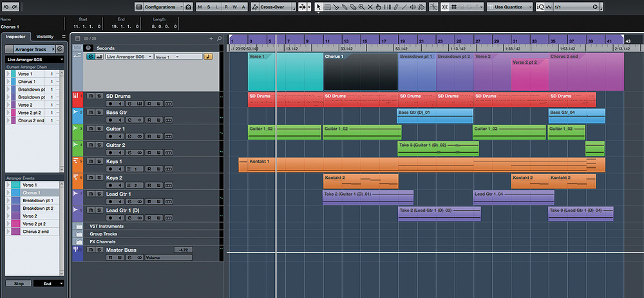Mute the SD Drums track
The height and width of the screenshot is (298, 644).
tap(90, 96)
